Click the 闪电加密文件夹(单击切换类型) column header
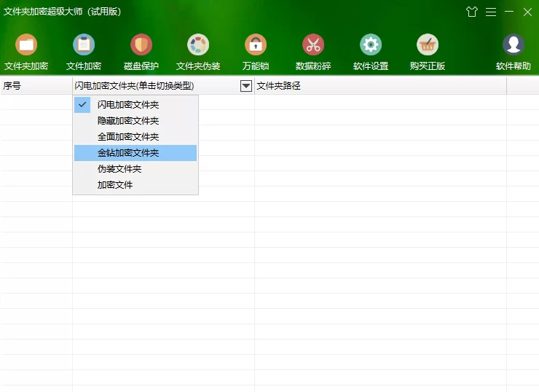Image resolution: width=539 pixels, height=392 pixels. tap(163, 86)
